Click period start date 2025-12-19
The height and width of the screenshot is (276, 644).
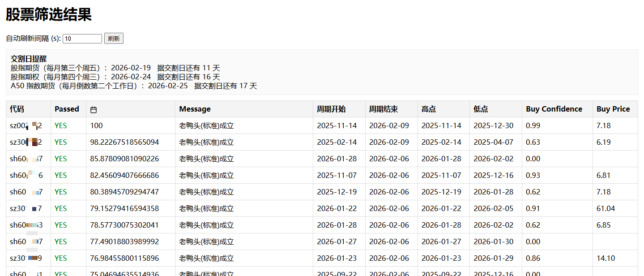click(337, 192)
